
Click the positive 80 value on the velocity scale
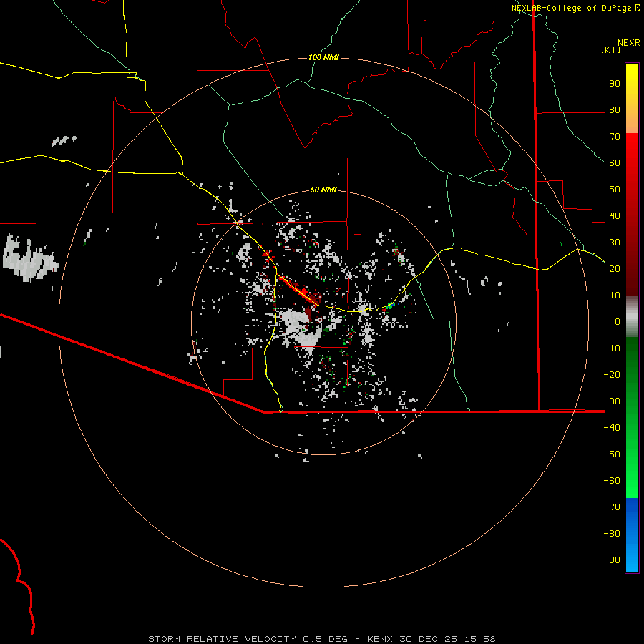click(615, 110)
